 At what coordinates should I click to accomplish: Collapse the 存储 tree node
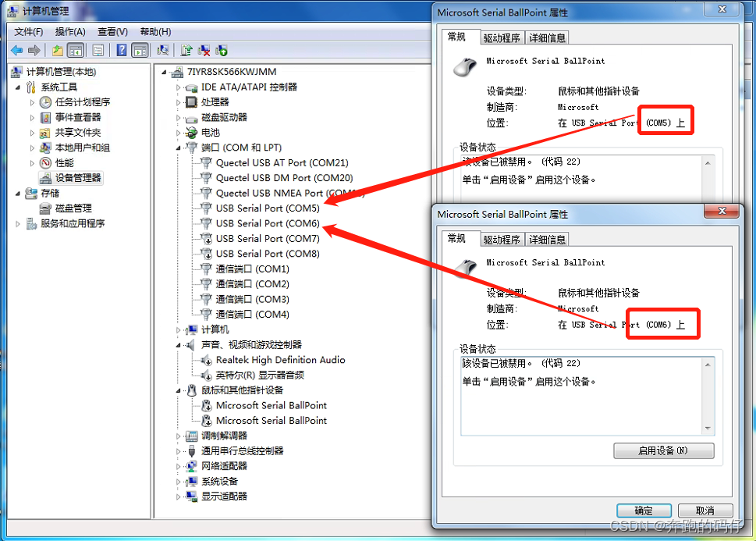point(18,194)
